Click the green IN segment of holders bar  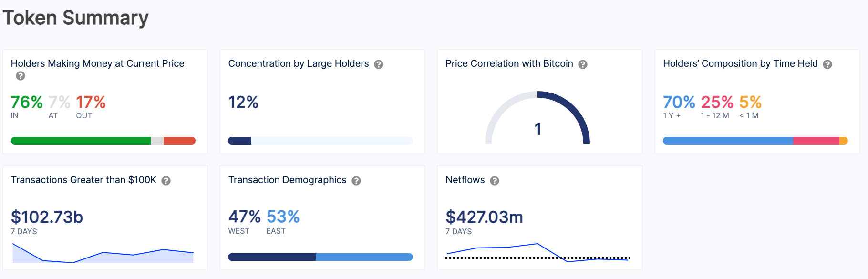tap(81, 141)
